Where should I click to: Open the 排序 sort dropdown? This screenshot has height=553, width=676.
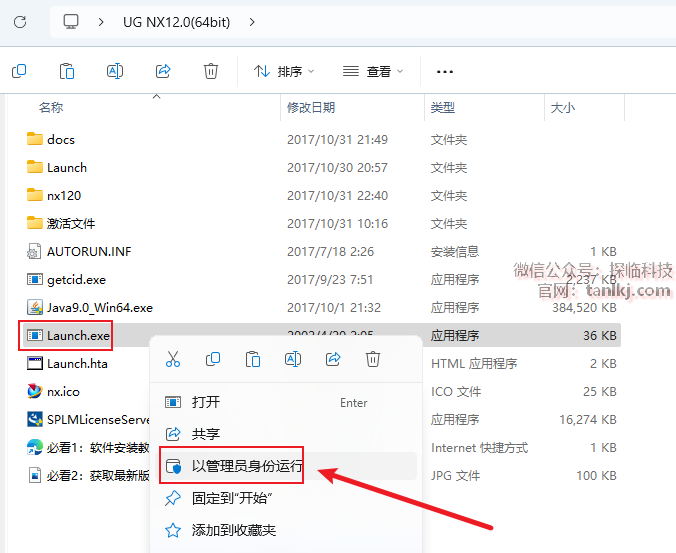click(284, 71)
